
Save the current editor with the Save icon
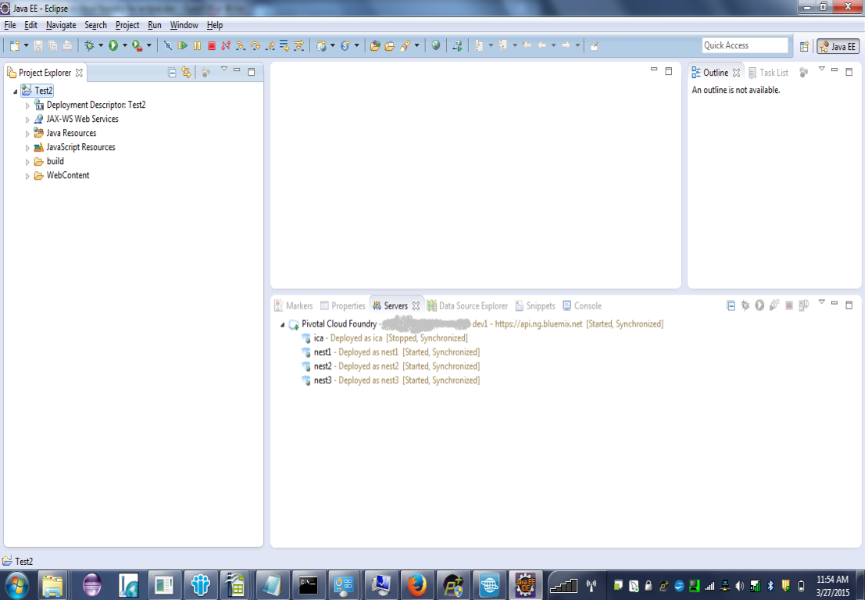[x=38, y=46]
